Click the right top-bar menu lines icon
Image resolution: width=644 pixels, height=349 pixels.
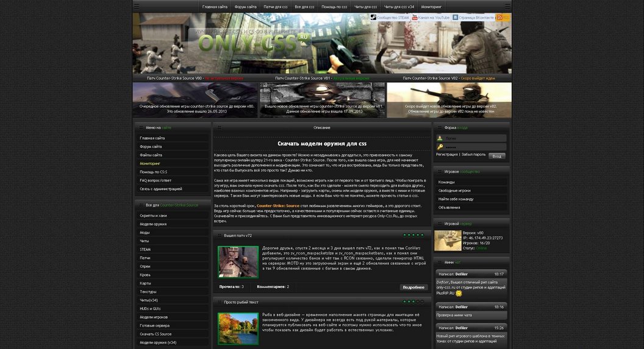click(x=507, y=7)
